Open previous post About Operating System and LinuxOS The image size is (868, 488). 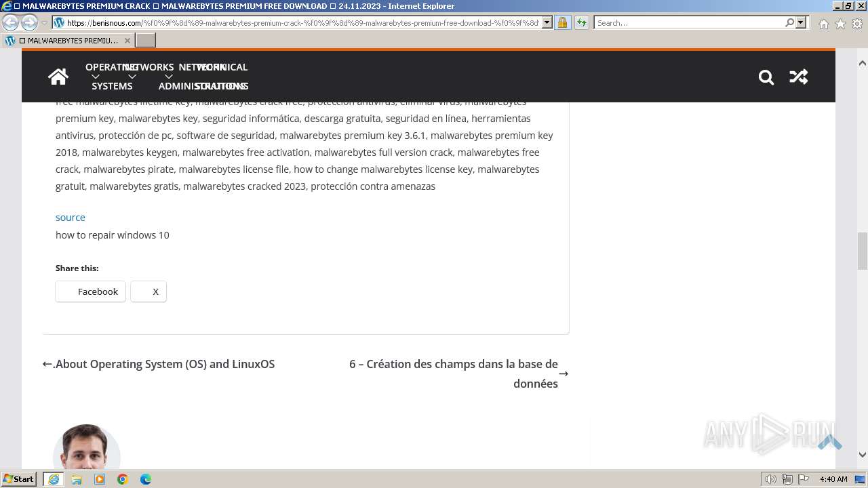(159, 364)
